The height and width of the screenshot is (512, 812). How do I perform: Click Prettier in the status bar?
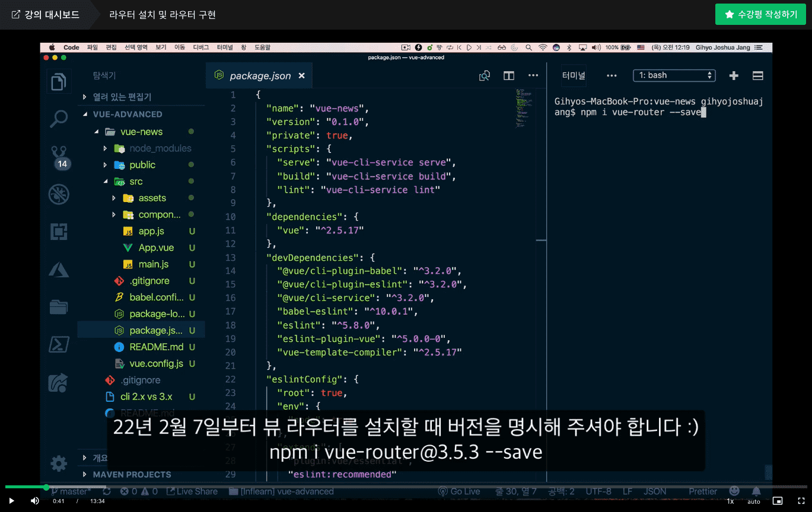(703, 491)
